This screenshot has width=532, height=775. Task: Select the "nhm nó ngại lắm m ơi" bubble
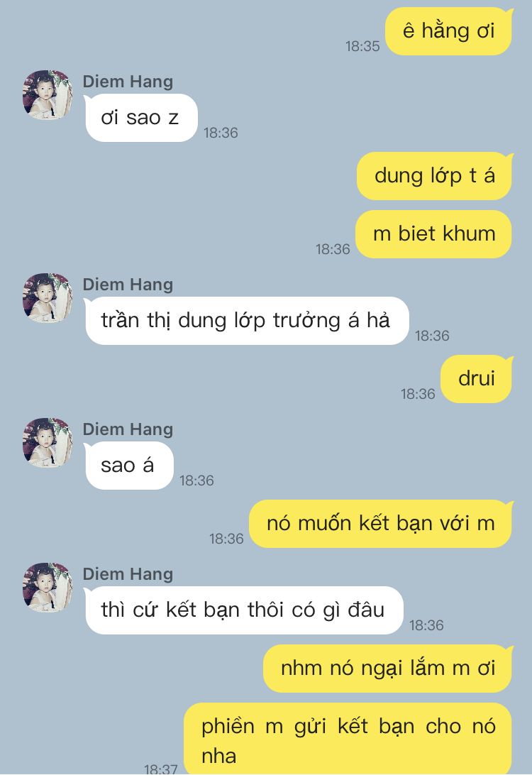coord(388,669)
